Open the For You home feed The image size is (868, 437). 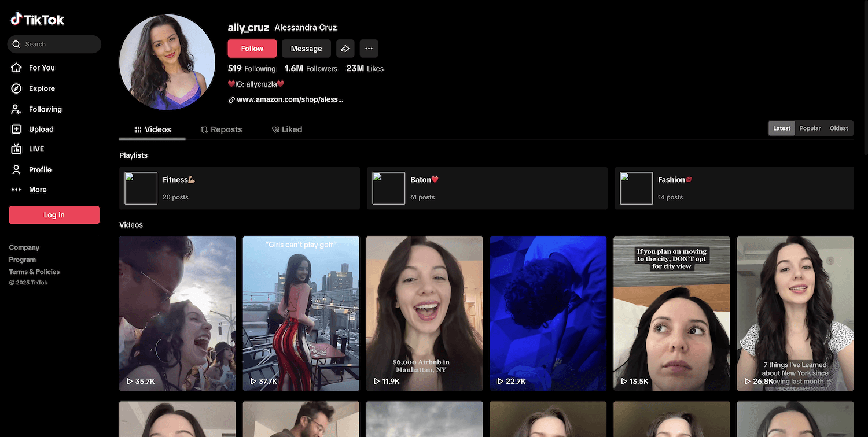point(42,68)
